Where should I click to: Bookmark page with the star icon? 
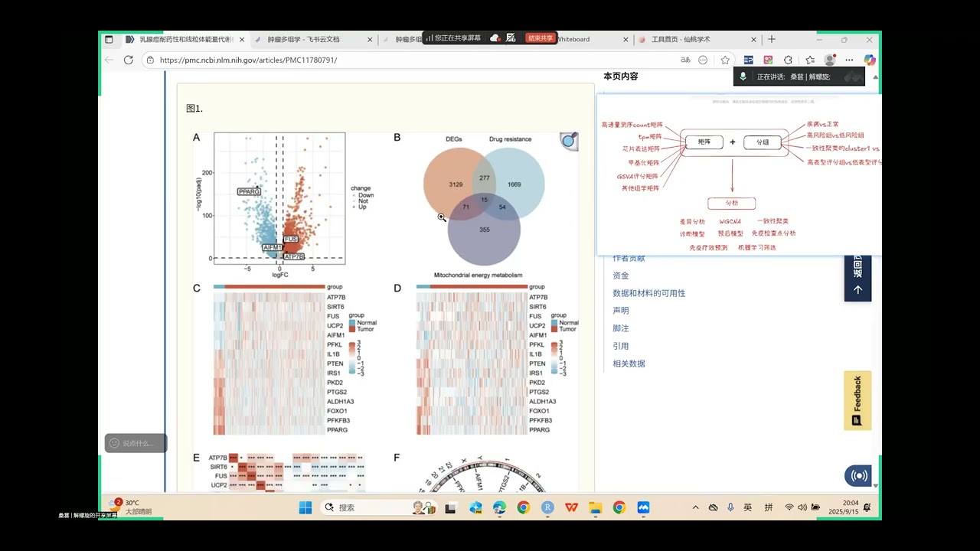[x=725, y=60]
